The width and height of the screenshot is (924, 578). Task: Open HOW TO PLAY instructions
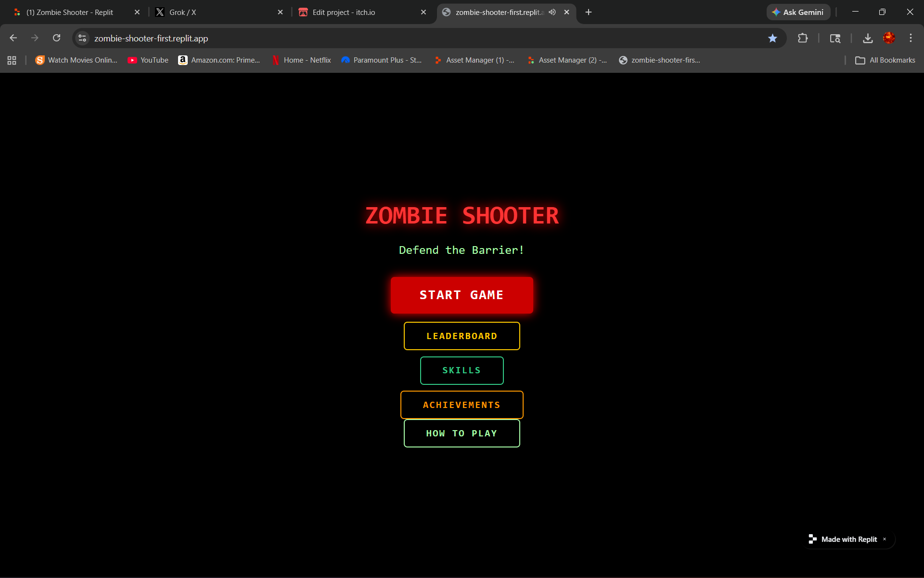pos(462,433)
